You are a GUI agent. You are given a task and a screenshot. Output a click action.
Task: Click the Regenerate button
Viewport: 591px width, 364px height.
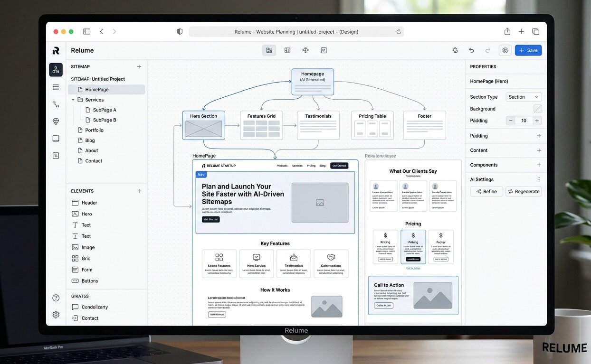pyautogui.click(x=524, y=192)
